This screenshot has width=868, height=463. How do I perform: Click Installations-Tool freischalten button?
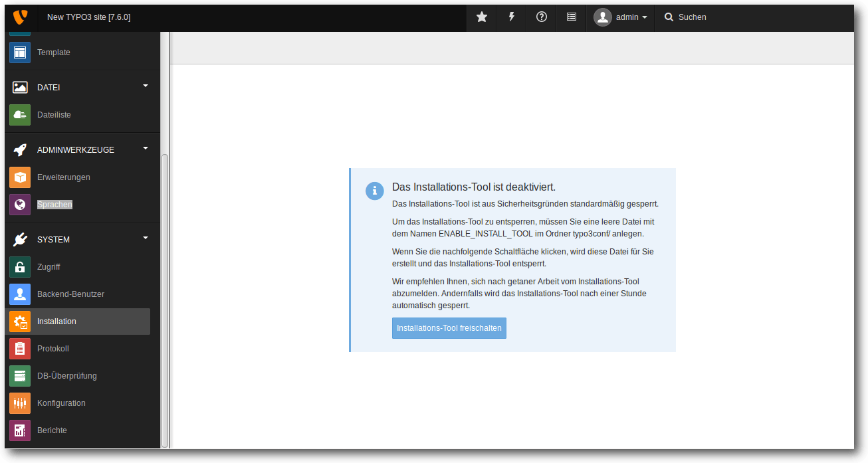tap(449, 328)
